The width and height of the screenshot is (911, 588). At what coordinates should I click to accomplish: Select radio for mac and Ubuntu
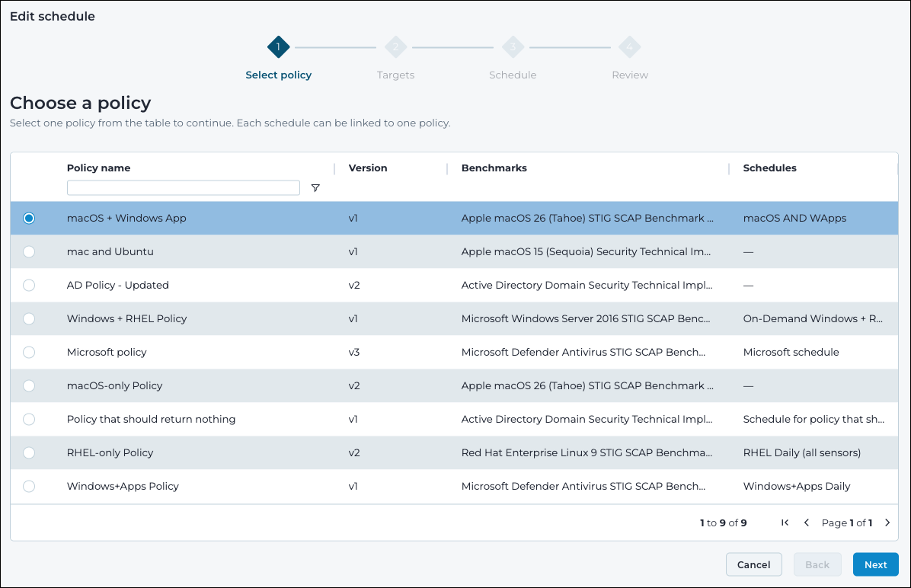pyautogui.click(x=29, y=251)
